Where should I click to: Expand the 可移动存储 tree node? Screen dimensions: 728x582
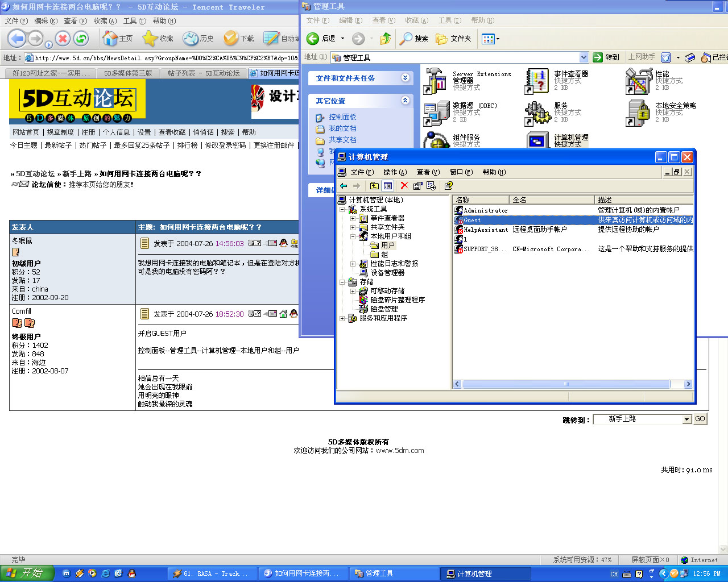(x=353, y=291)
